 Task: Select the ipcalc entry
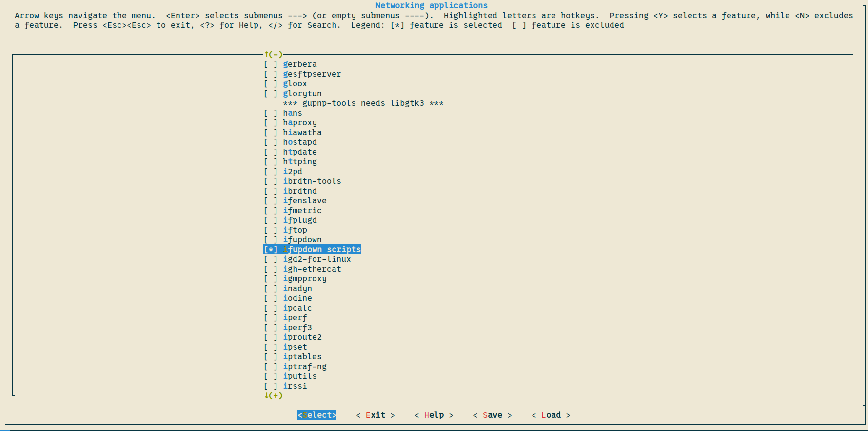pos(297,308)
